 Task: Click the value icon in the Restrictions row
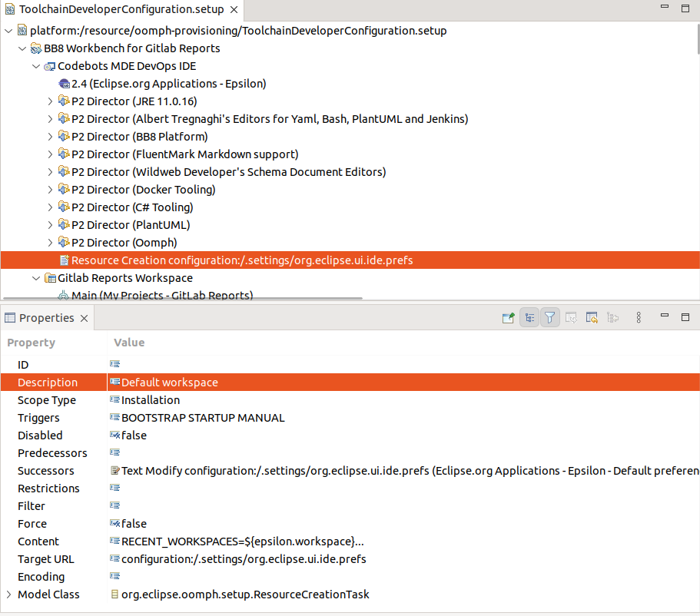114,488
